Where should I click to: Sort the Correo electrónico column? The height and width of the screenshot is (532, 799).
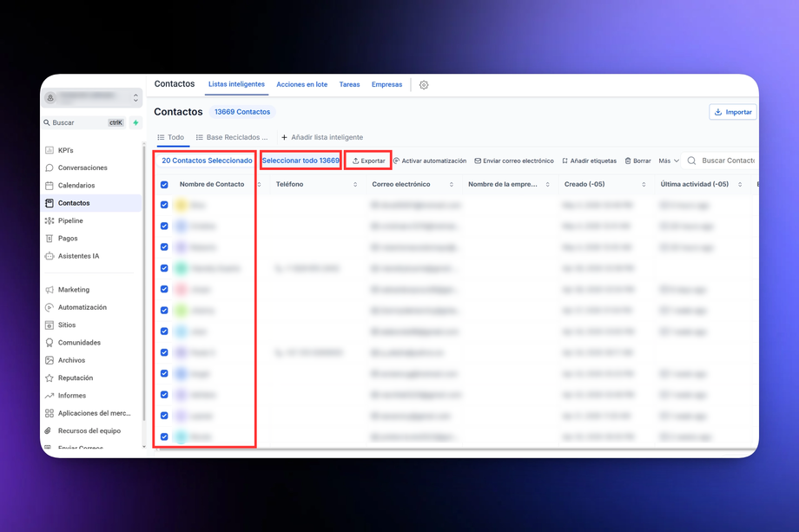(452, 185)
